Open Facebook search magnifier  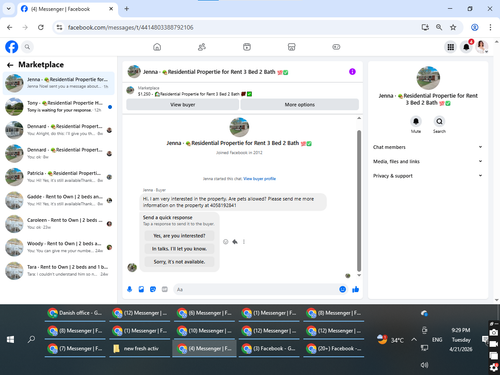click(x=27, y=47)
